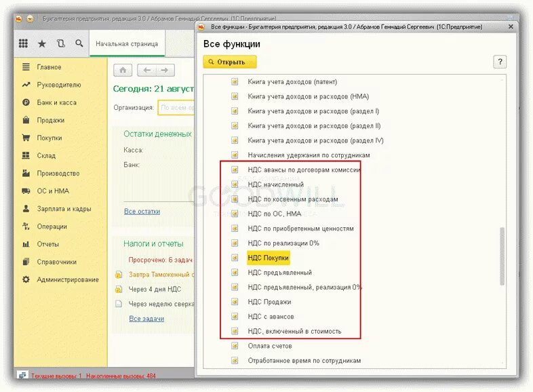Go forward with the right arrow
The width and height of the screenshot is (533, 392).
coord(165,71)
